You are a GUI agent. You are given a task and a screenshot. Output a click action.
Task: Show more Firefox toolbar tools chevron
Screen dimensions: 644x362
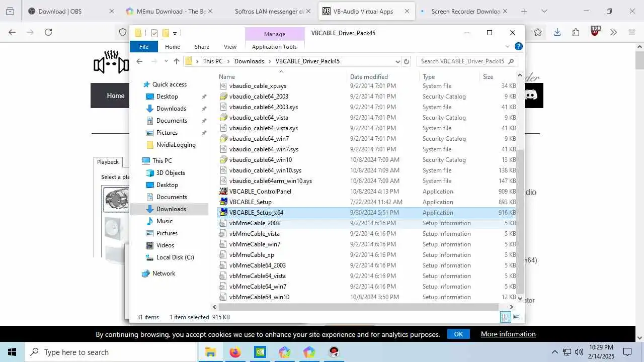[x=613, y=32]
